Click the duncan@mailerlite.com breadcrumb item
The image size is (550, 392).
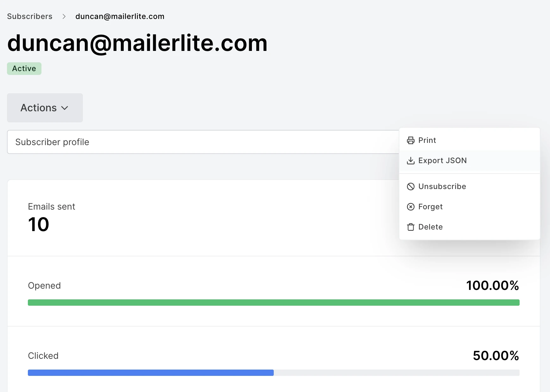[120, 16]
